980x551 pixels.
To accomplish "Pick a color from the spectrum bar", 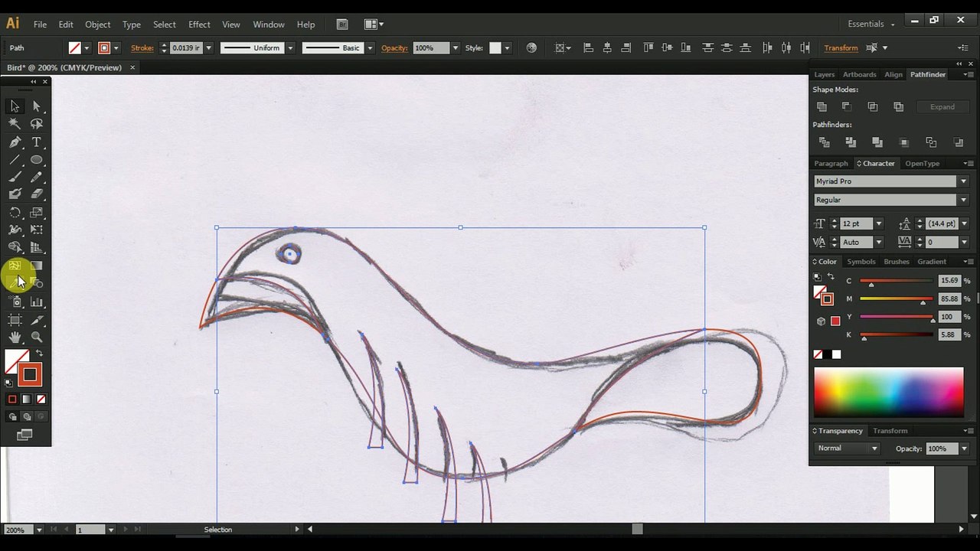I will point(888,392).
